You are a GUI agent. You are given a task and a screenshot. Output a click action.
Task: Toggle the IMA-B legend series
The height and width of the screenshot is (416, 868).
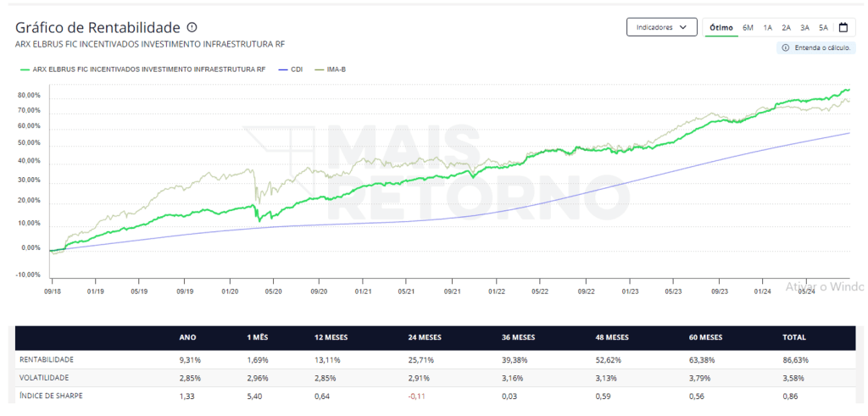coord(330,69)
